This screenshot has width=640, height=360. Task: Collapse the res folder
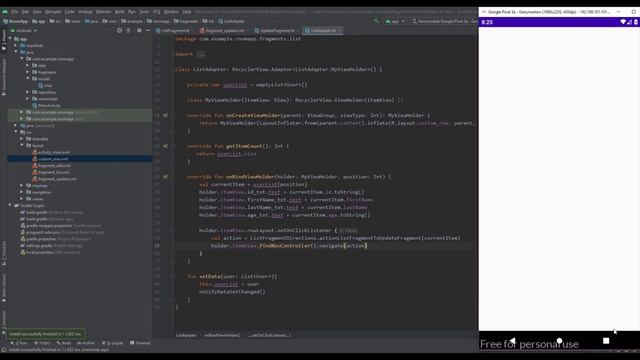[16, 132]
